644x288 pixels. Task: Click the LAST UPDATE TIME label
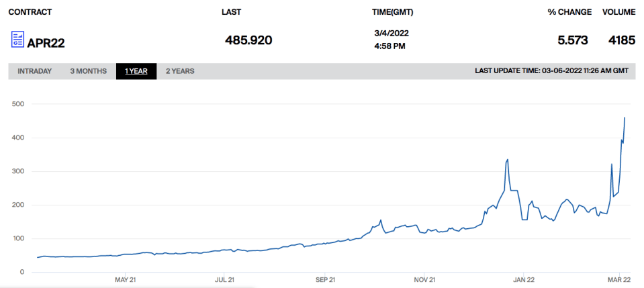[551, 71]
